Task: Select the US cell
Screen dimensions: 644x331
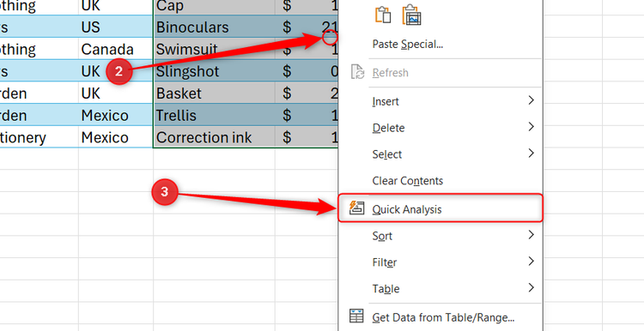Action: point(116,27)
